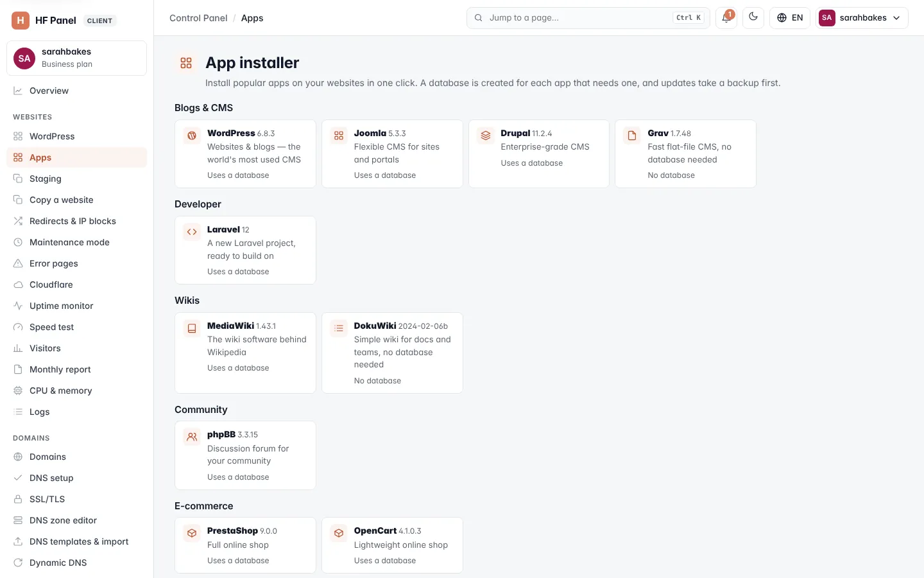The image size is (924, 578).
Task: Click the SSL/TLS lock icon
Action: [18, 499]
